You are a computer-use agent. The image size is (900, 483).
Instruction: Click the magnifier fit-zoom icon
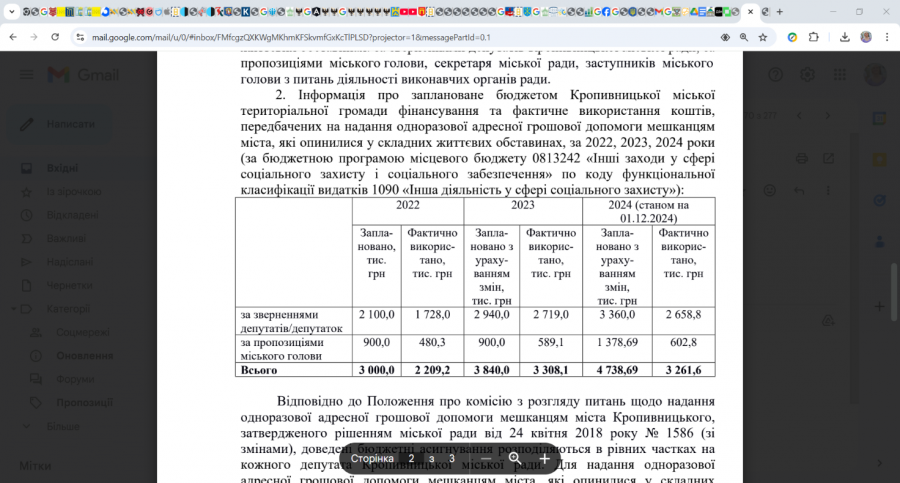coord(515,458)
